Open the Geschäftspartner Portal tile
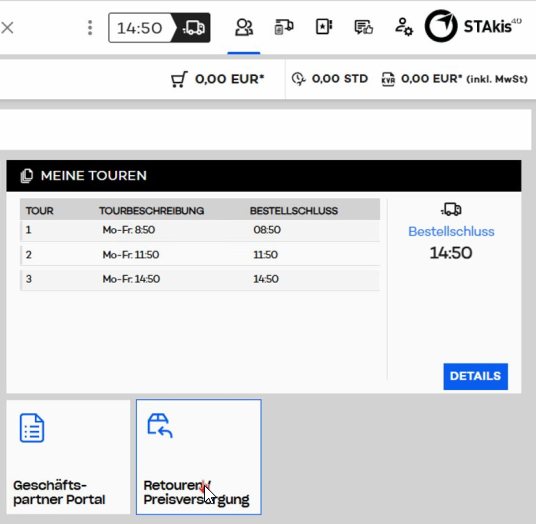This screenshot has height=524, width=536. (x=68, y=457)
